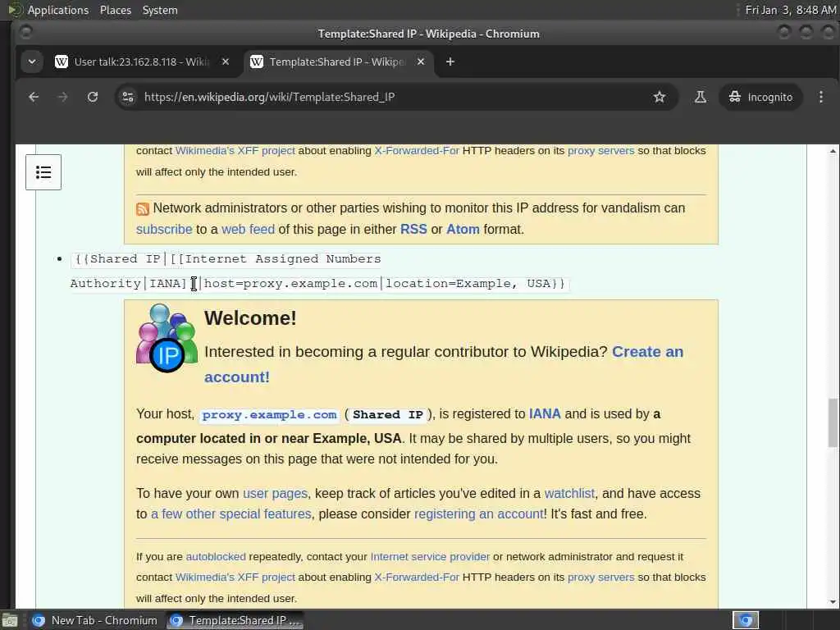The height and width of the screenshot is (630, 840).
Task: Open the RSS format link
Action: [x=413, y=230]
